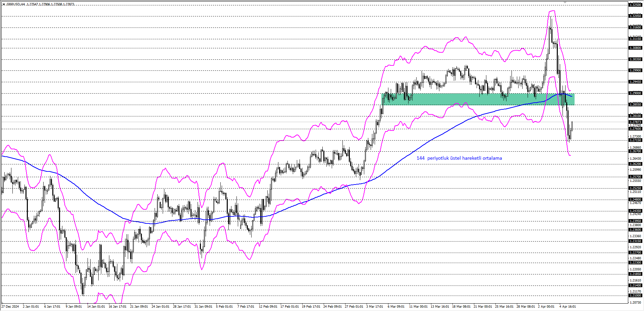Screen dimensions: 644x311
Task: Click the 1.24350 horizontal line price label
Action: point(635,211)
